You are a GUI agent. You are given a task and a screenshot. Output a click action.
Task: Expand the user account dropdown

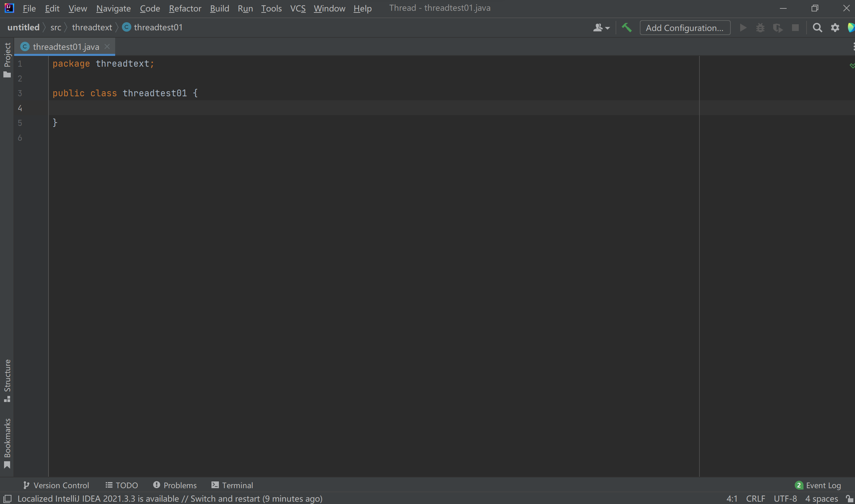click(601, 28)
